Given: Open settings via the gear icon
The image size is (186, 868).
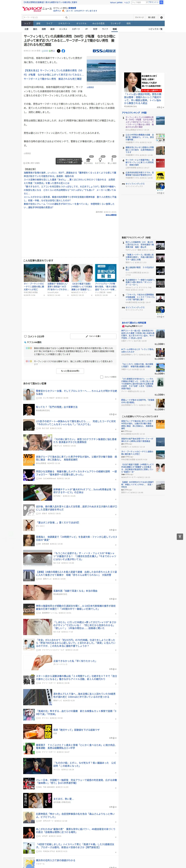Looking at the screenshot, I should pos(161,18).
